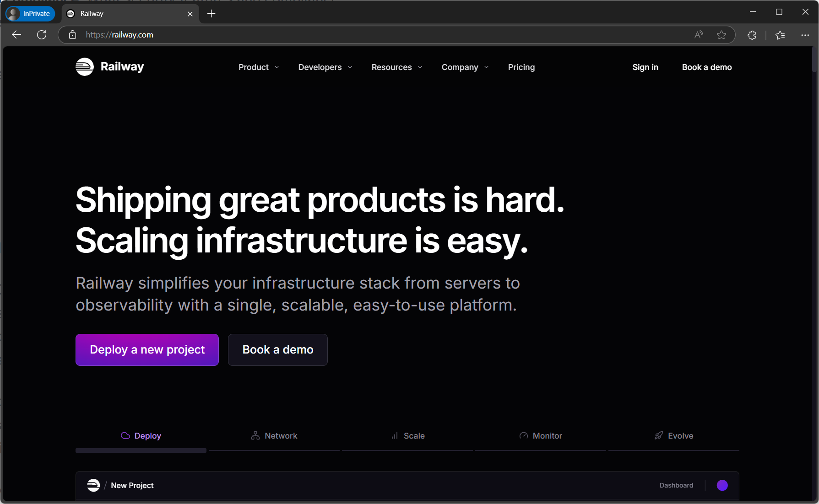Image resolution: width=819 pixels, height=504 pixels.
Task: Click the New Project breadcrumb text
Action: 132,485
